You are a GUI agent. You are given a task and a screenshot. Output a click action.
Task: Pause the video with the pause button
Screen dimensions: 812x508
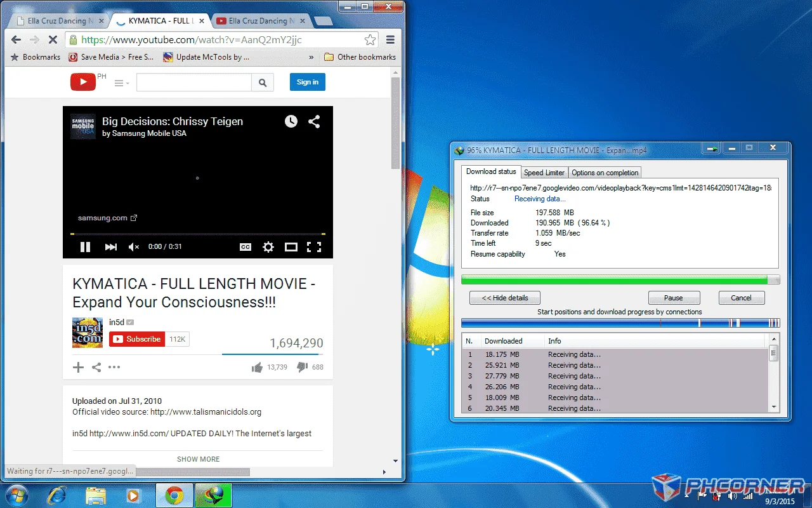pyautogui.click(x=85, y=247)
